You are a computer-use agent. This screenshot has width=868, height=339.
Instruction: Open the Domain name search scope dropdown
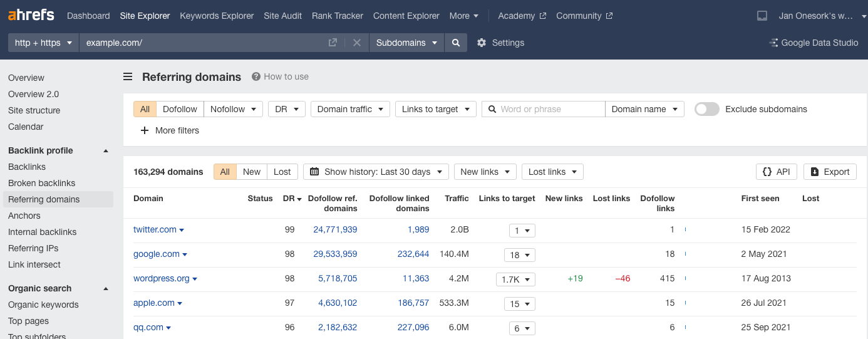pyautogui.click(x=644, y=109)
